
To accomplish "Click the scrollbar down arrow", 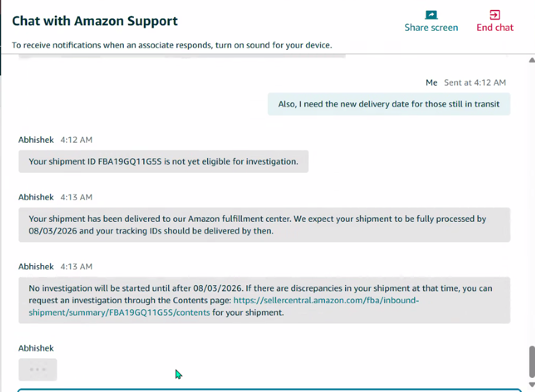I will tap(531, 384).
